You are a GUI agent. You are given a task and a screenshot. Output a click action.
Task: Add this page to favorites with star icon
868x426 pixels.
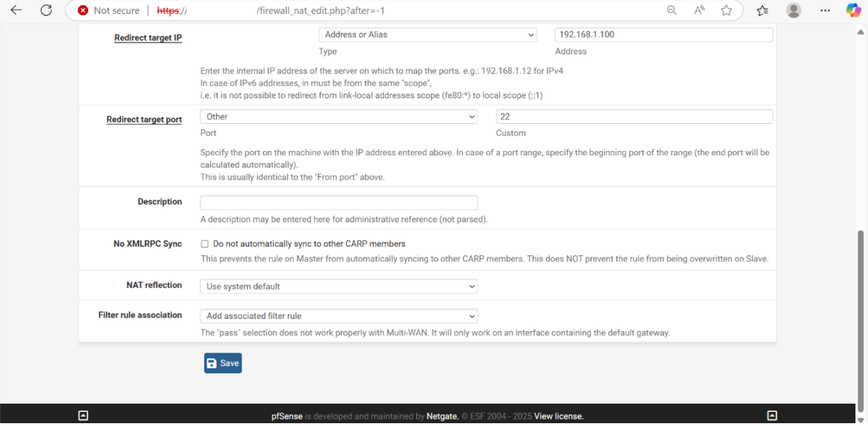tap(727, 10)
